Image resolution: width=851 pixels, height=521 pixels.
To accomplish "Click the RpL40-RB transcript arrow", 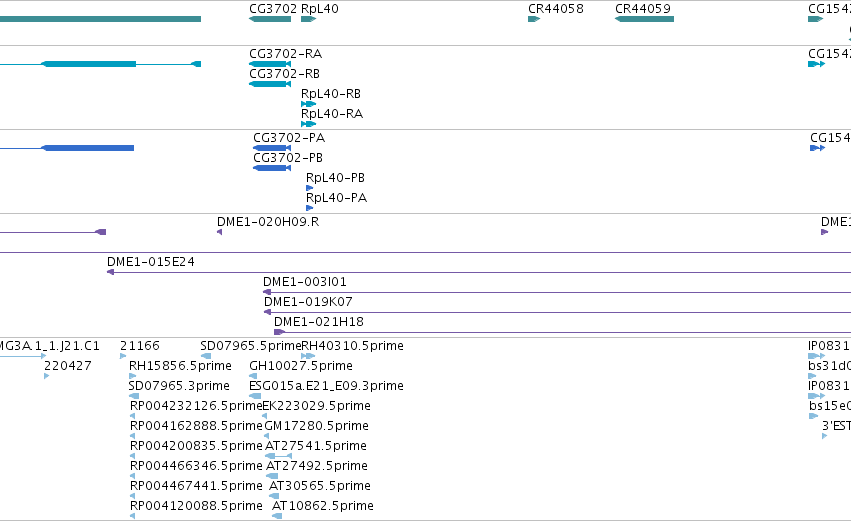I will tap(308, 104).
